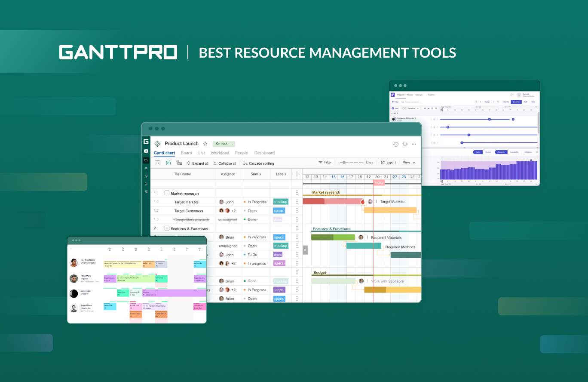Switch timeline to Year view

[533, 102]
